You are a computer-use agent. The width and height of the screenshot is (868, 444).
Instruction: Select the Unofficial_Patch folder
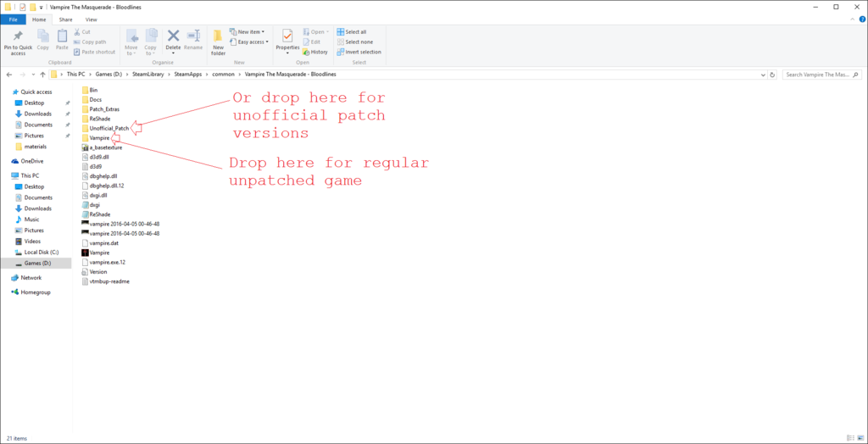tap(105, 129)
